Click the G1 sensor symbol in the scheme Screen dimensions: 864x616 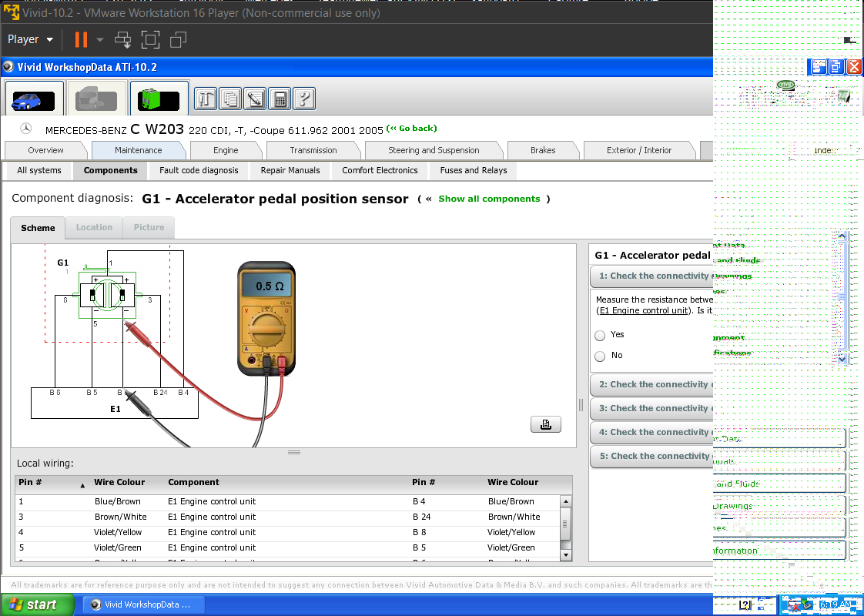tap(108, 295)
